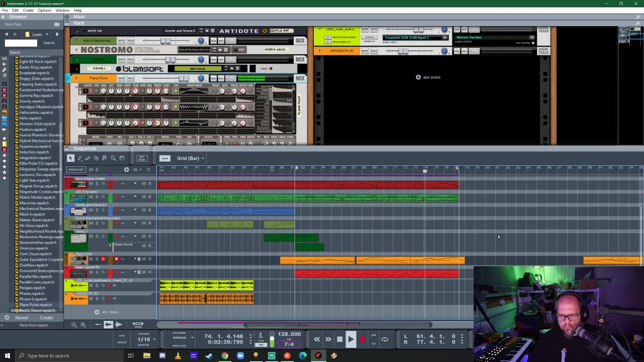
Task: Click the Fast Forward transport button
Action: (328, 339)
